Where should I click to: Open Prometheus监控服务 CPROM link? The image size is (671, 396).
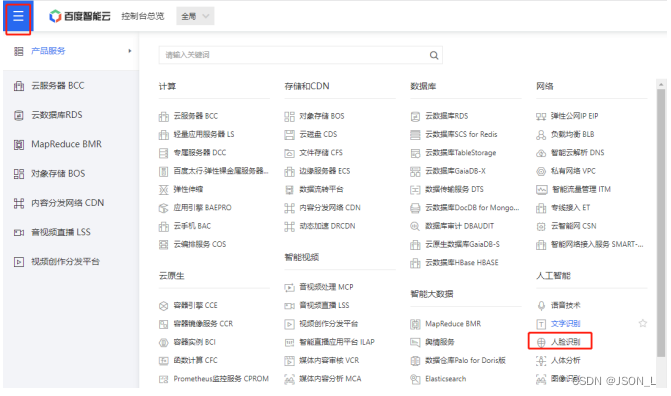(x=221, y=379)
